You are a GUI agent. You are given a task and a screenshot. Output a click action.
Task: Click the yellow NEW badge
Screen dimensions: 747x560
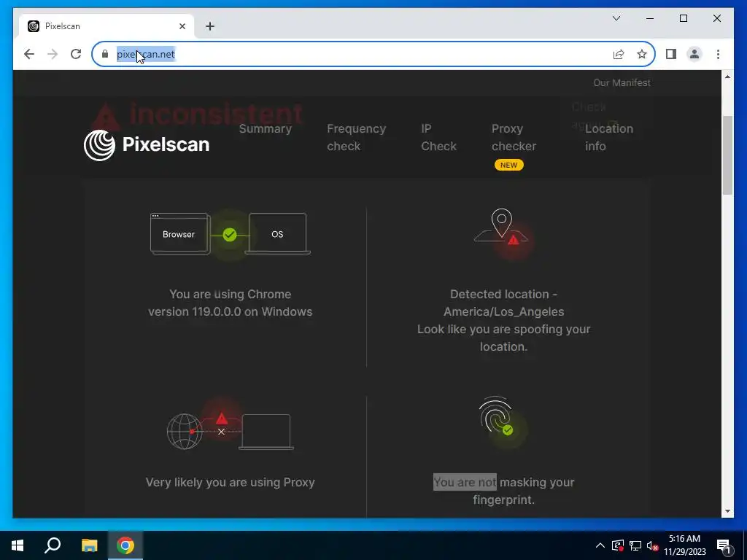pos(508,165)
